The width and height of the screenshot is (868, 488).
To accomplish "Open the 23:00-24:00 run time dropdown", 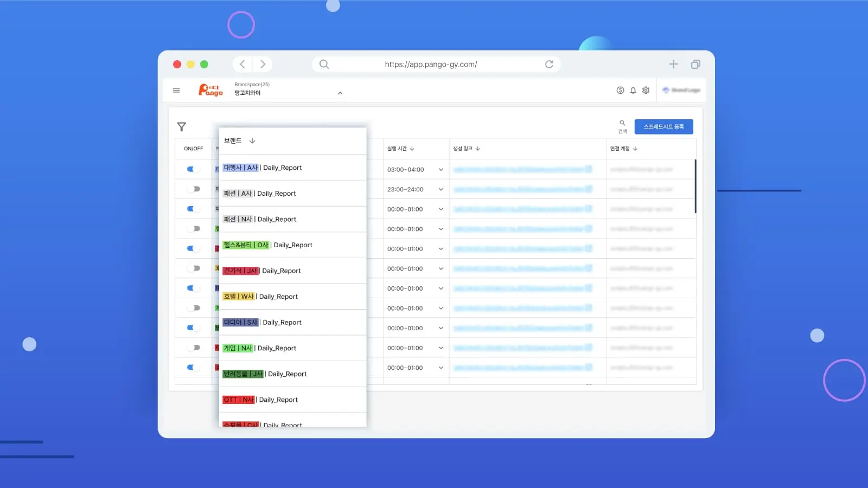I will tap(441, 190).
